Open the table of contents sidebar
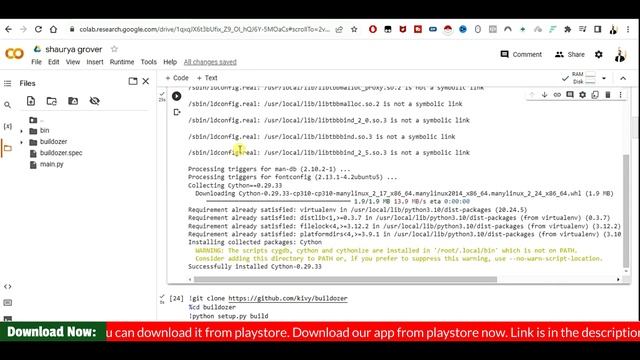640x360 pixels. pos(7,83)
